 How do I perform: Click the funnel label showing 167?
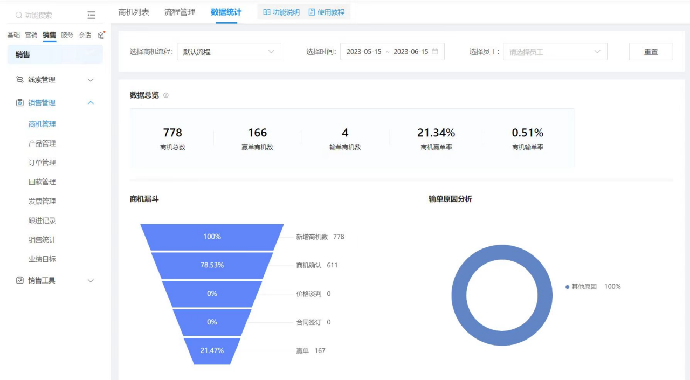311,351
